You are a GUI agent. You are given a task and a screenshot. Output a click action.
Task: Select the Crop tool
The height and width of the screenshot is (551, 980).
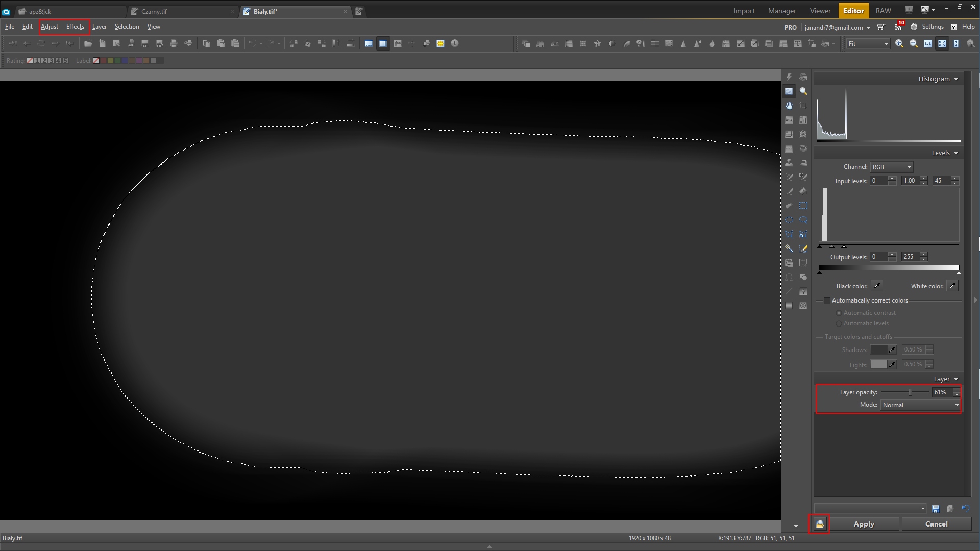[803, 106]
